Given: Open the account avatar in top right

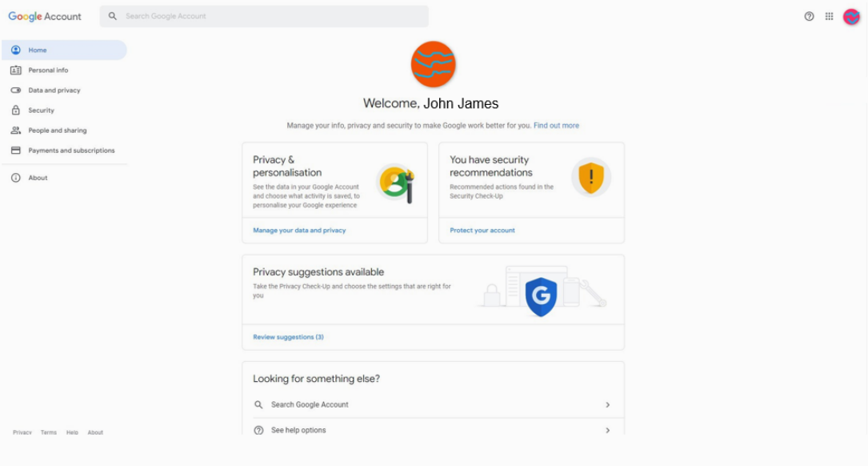Looking at the screenshot, I should tap(851, 17).
